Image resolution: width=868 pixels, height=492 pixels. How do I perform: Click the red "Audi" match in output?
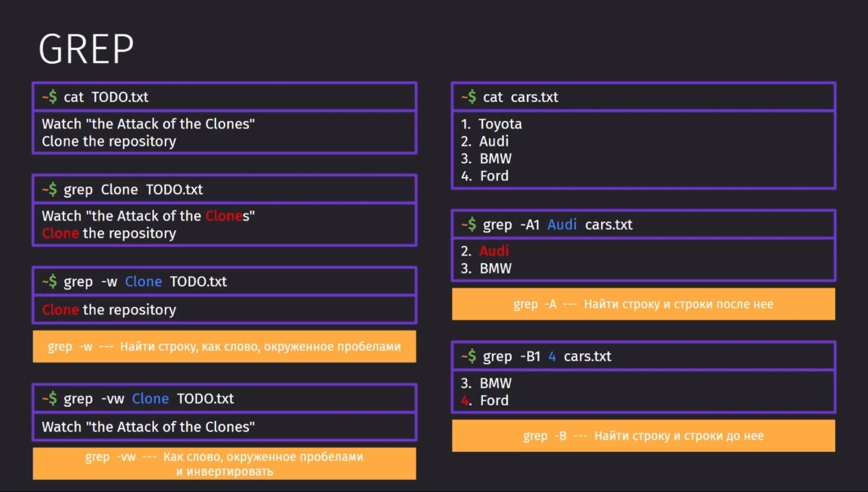494,251
